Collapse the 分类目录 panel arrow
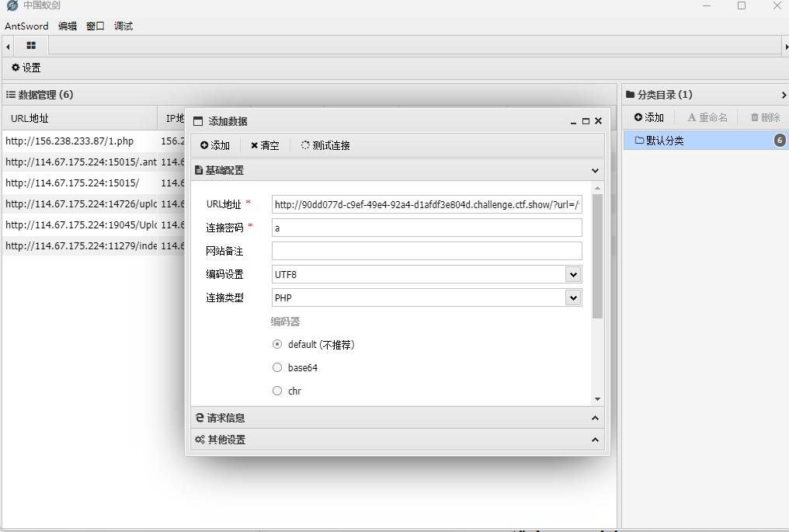789x532 pixels. [x=783, y=95]
